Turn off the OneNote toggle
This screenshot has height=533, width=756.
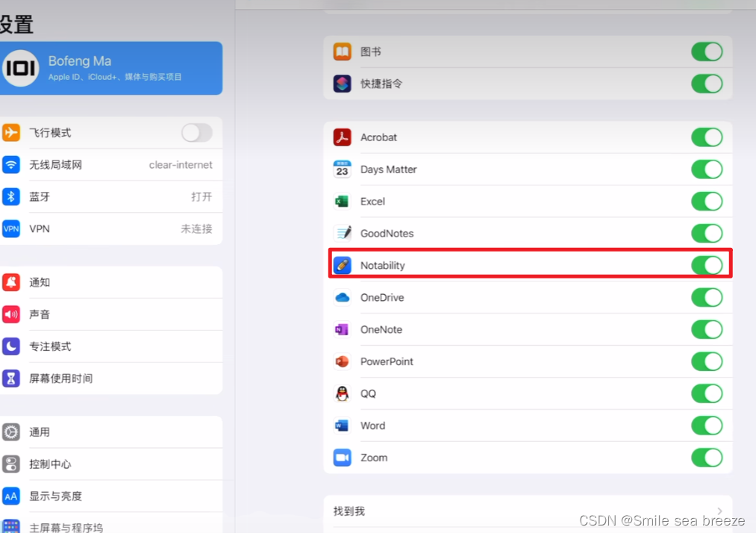pyautogui.click(x=707, y=329)
